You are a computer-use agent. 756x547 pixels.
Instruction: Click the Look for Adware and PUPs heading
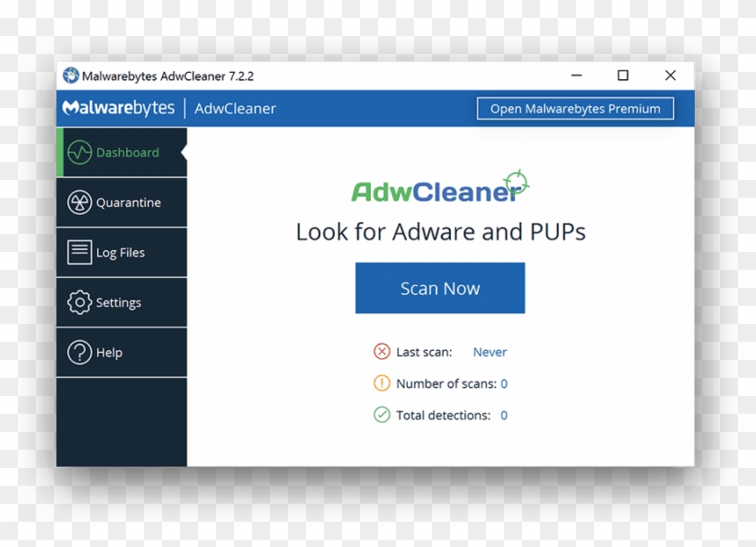pos(440,231)
